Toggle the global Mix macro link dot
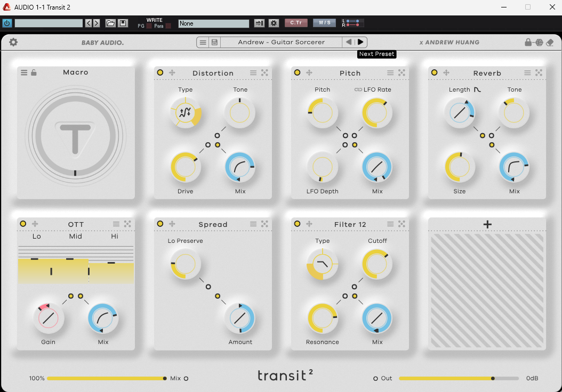 (186, 378)
